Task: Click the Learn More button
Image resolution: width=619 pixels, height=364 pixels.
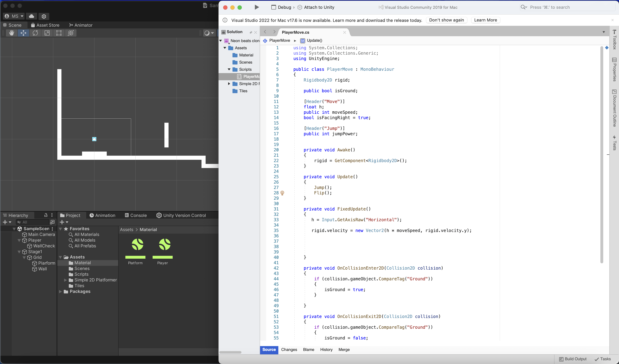Action: [x=485, y=20]
